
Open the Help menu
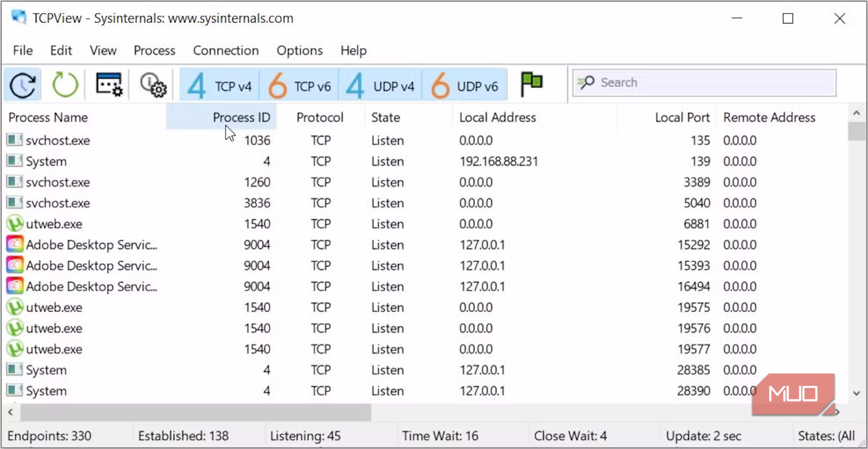[x=353, y=50]
